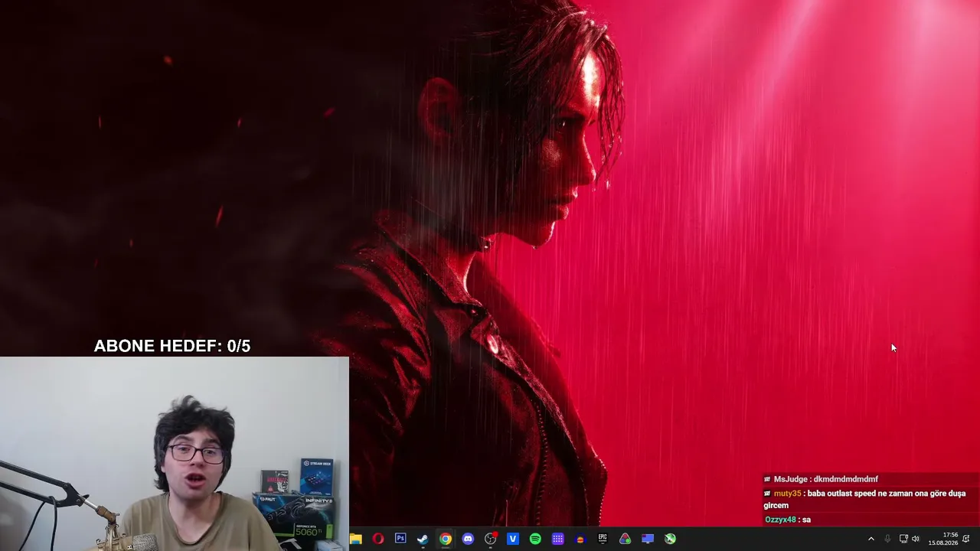Open Photoshop from the taskbar

pyautogui.click(x=400, y=539)
